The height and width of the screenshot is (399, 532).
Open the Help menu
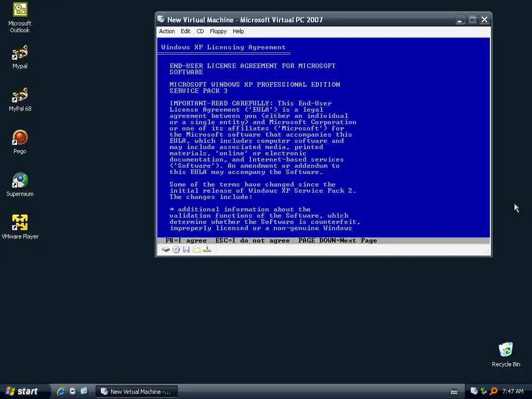pos(238,31)
